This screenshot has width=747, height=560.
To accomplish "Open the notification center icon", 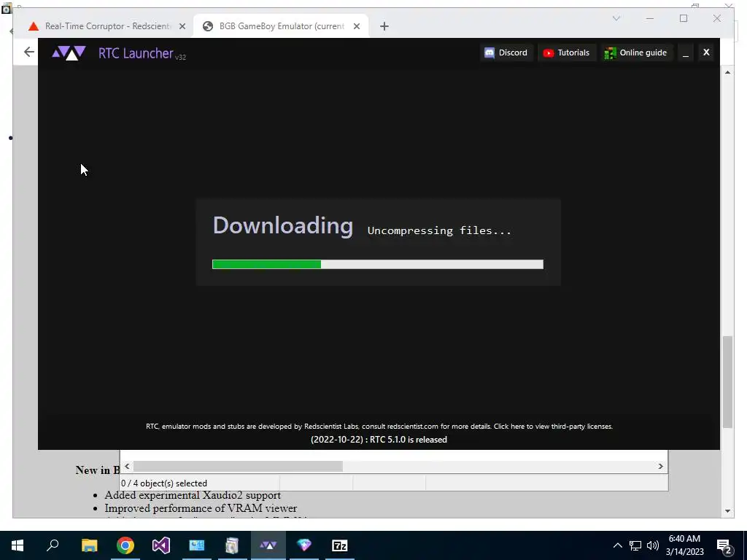I will 724,545.
